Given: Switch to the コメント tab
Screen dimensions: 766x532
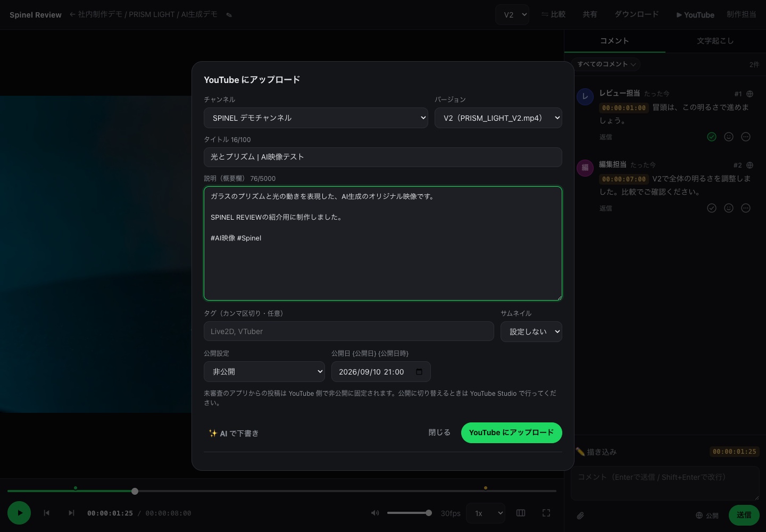Looking at the screenshot, I should pos(614,41).
